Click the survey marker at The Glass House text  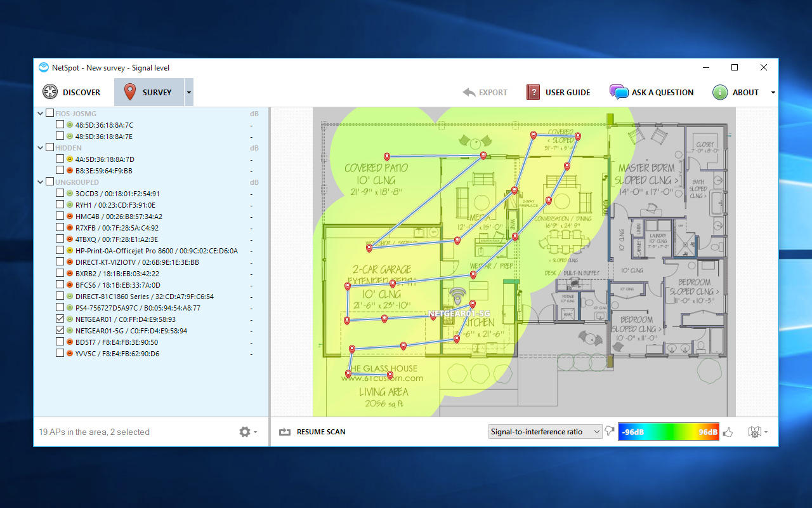pos(348,373)
